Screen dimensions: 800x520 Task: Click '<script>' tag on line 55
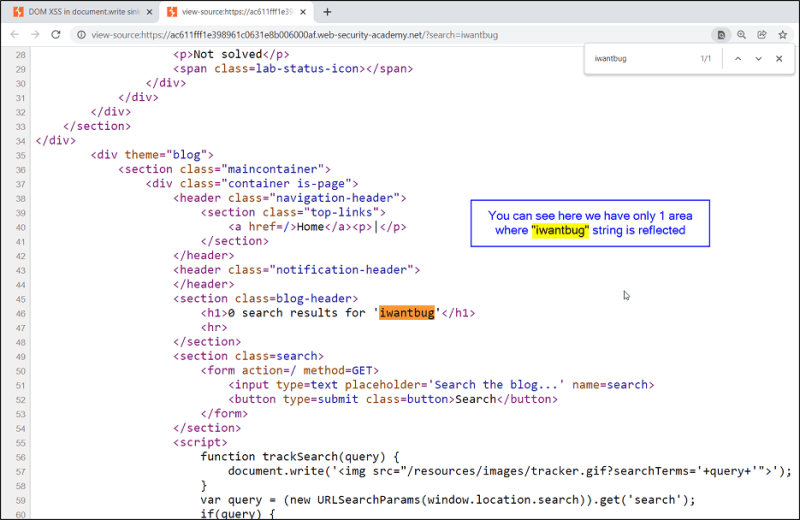(x=200, y=442)
